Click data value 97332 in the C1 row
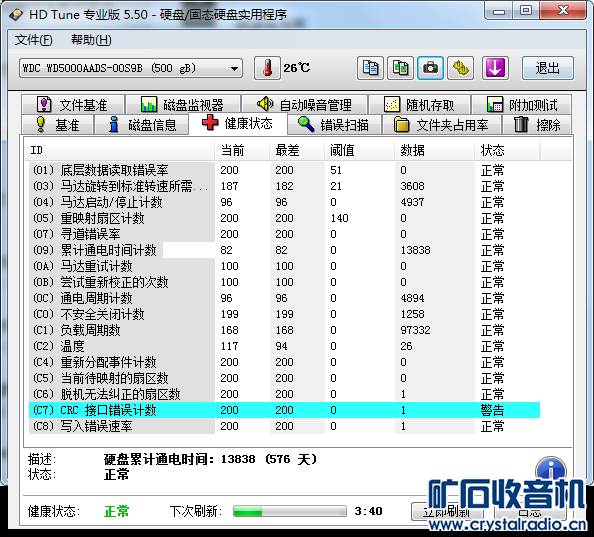Viewport: 594px width, 537px height. [415, 330]
